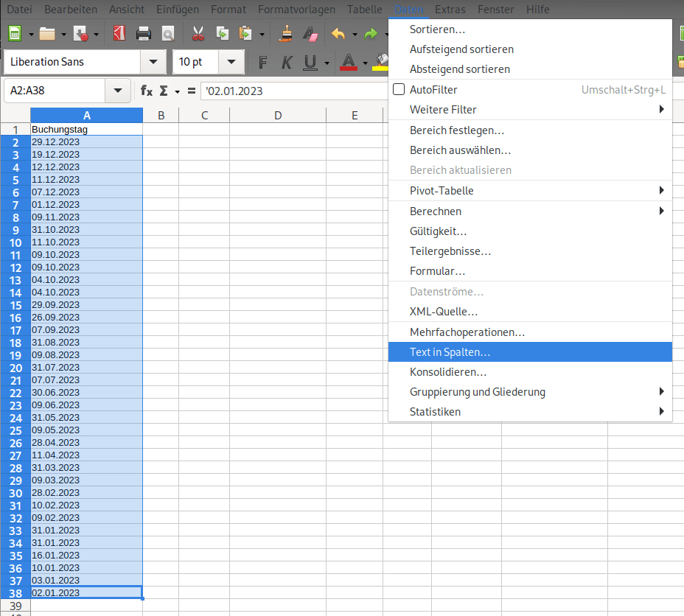Click the Formula equals icon
The width and height of the screenshot is (684, 616).
click(x=192, y=91)
